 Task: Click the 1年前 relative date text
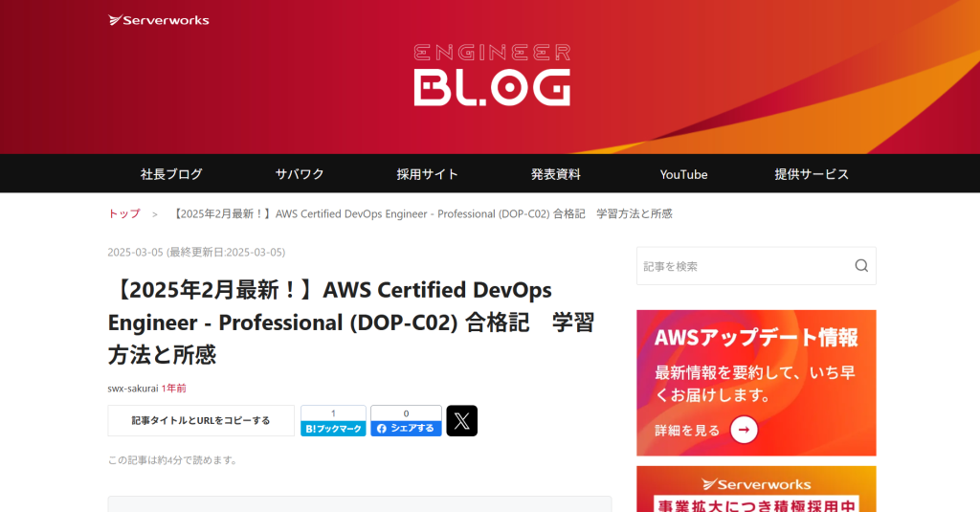174,389
